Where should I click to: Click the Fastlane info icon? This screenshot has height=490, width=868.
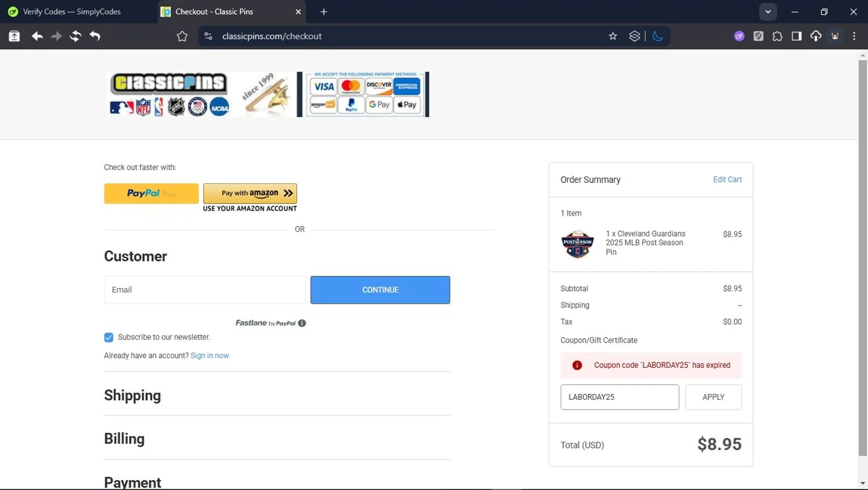(302, 323)
